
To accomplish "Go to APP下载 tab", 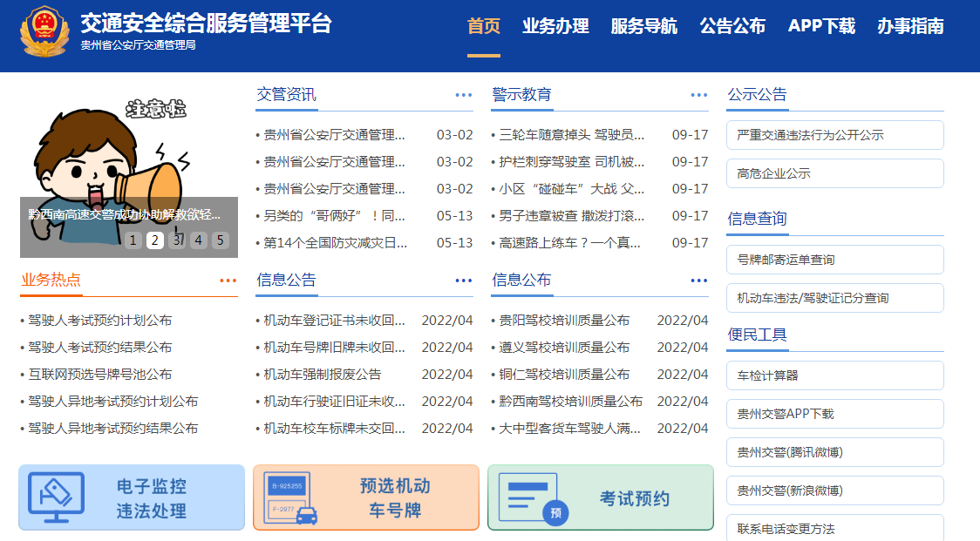I will (x=821, y=26).
